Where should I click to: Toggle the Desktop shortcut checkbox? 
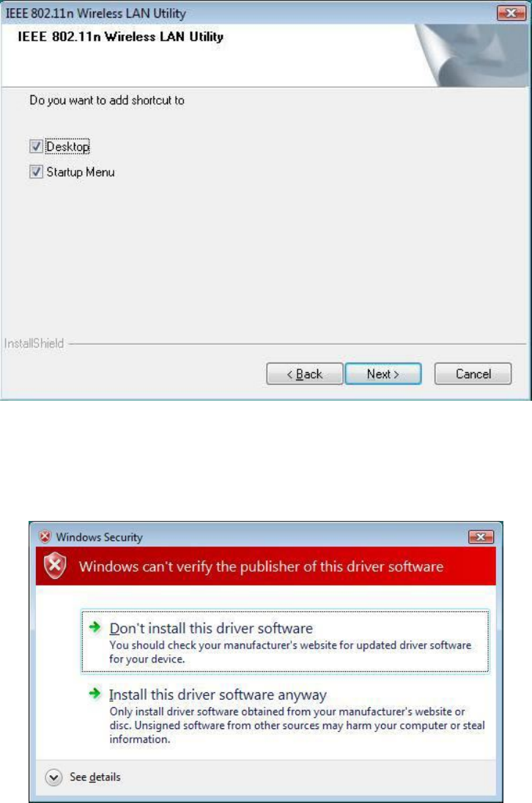(x=36, y=147)
